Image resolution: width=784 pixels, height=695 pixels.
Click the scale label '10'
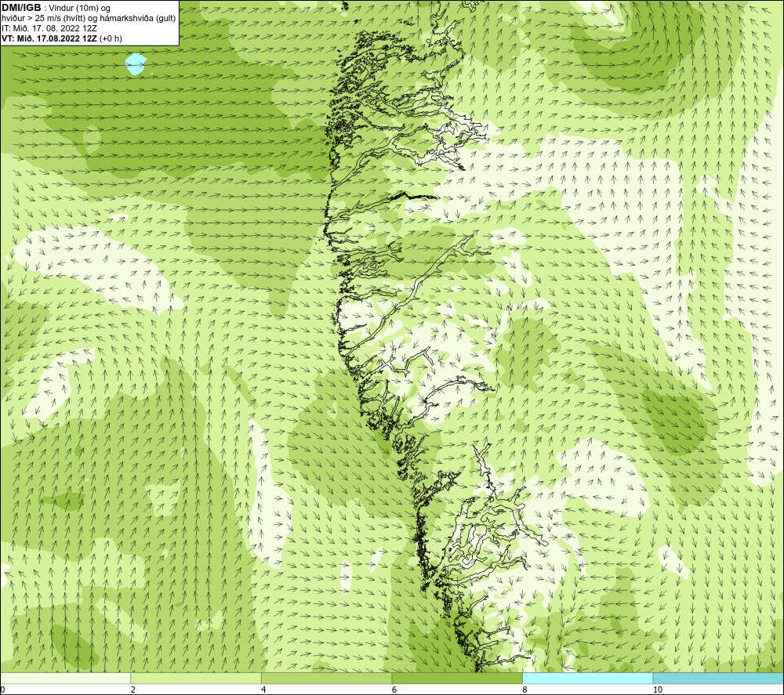(658, 690)
